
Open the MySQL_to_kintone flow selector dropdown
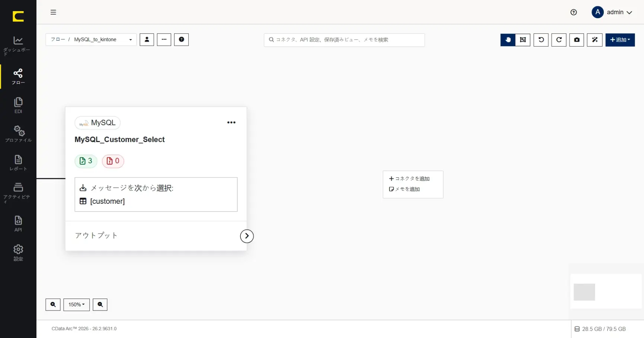tap(91, 39)
